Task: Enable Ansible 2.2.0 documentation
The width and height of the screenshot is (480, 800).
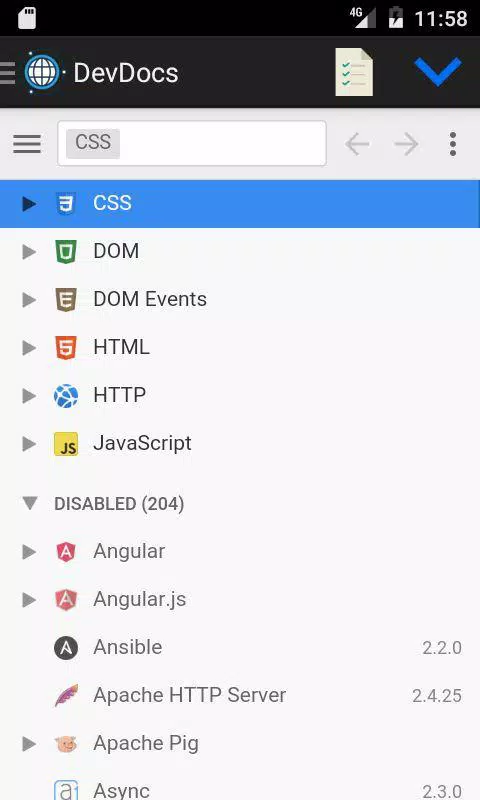Action: tap(240, 648)
